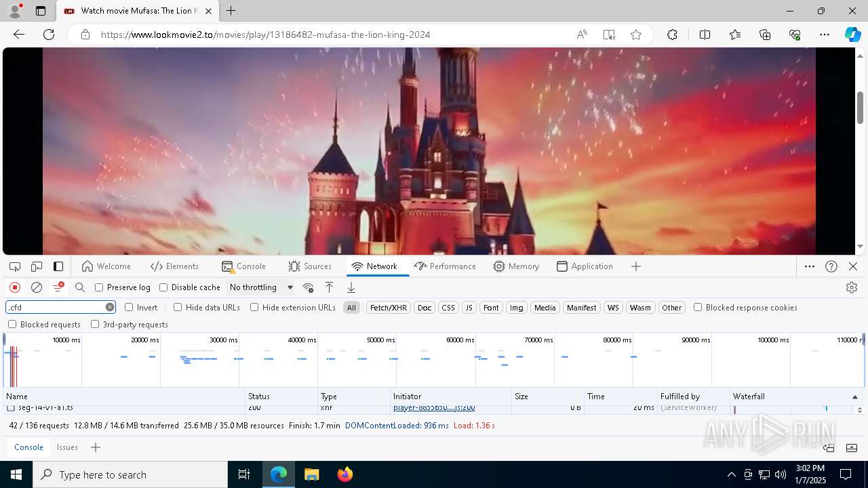
Task: Open Network panel settings gear
Action: 852,287
